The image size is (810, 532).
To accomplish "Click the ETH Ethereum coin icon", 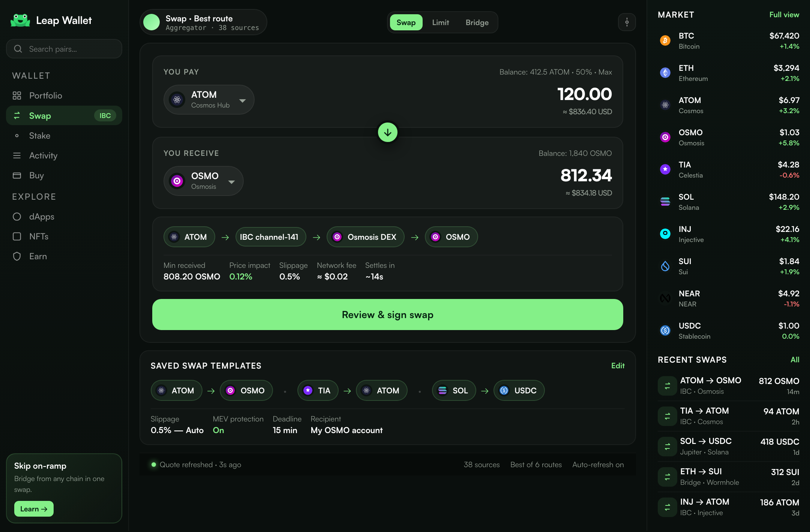I will pyautogui.click(x=665, y=73).
